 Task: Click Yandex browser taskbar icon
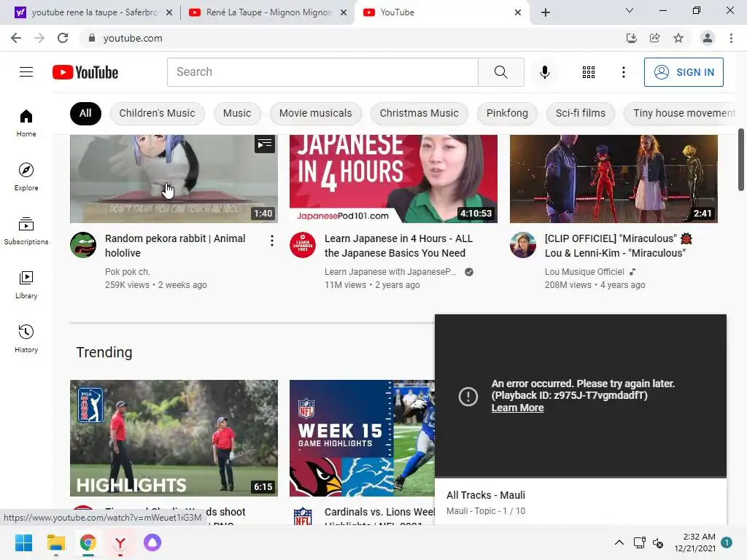(120, 542)
